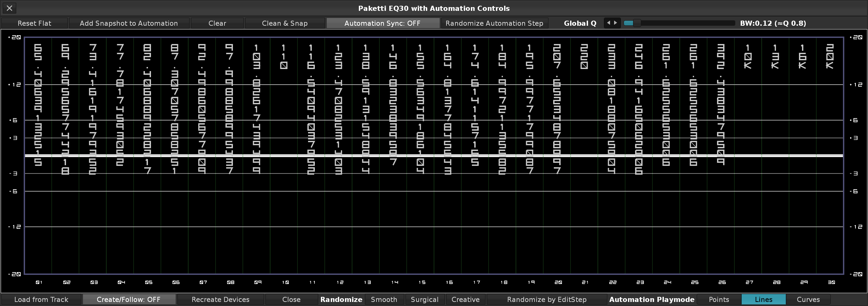Click EQ band 10 column in graph

click(x=284, y=156)
